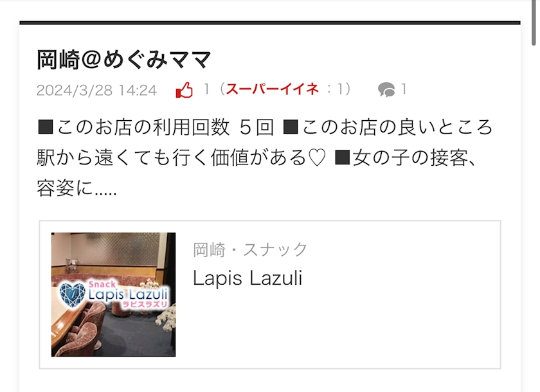Click the 岡崎・スナック category label
Image resolution: width=540 pixels, height=392 pixels.
coord(249,249)
